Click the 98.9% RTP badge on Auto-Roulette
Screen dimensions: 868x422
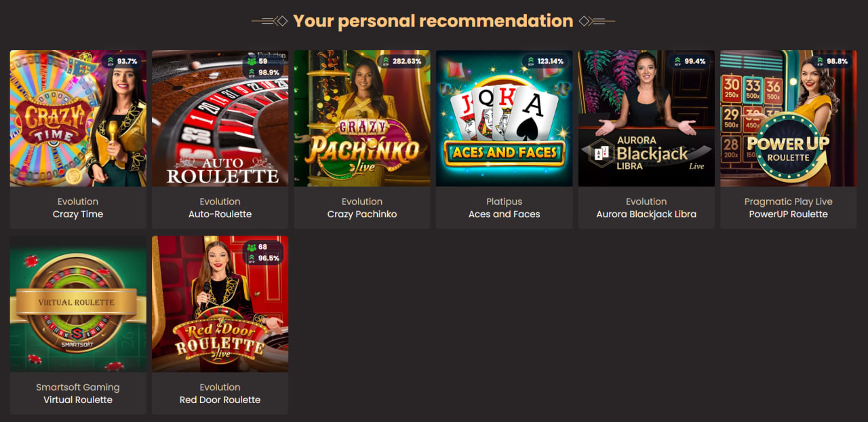tap(264, 72)
